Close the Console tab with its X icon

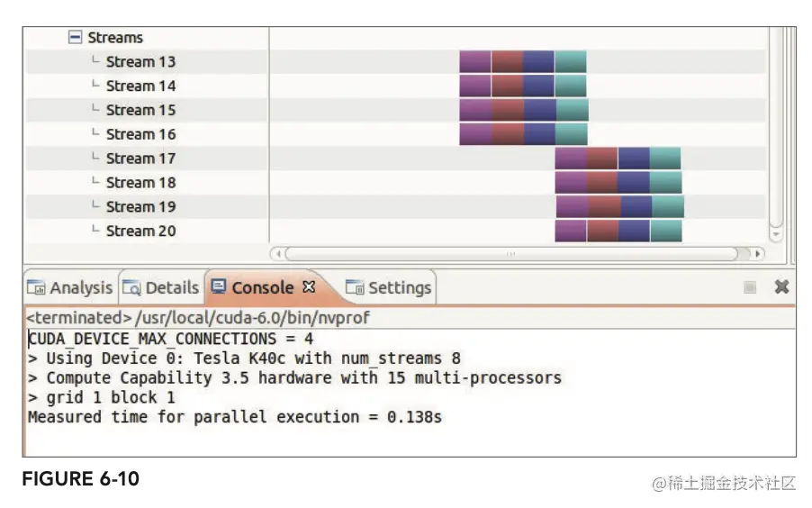click(x=309, y=286)
